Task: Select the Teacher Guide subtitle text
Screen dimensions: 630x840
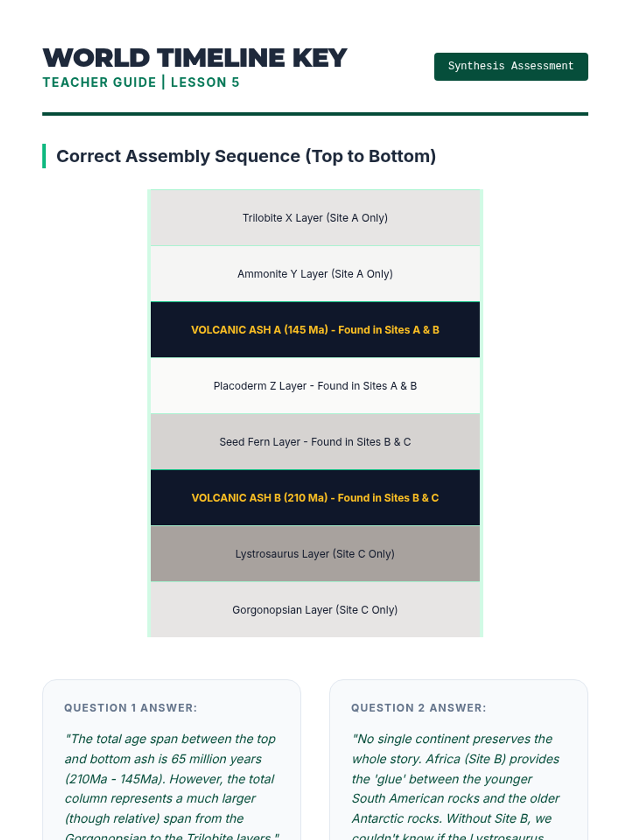Action: point(99,82)
